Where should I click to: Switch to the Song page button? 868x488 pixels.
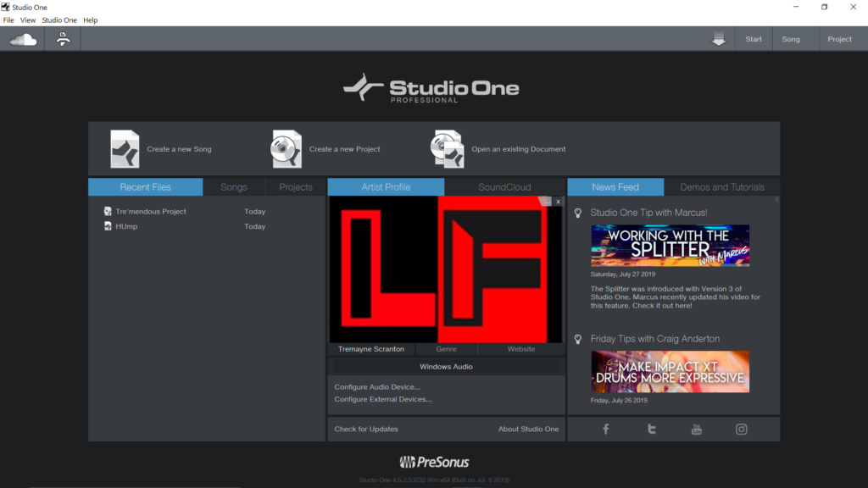point(791,39)
